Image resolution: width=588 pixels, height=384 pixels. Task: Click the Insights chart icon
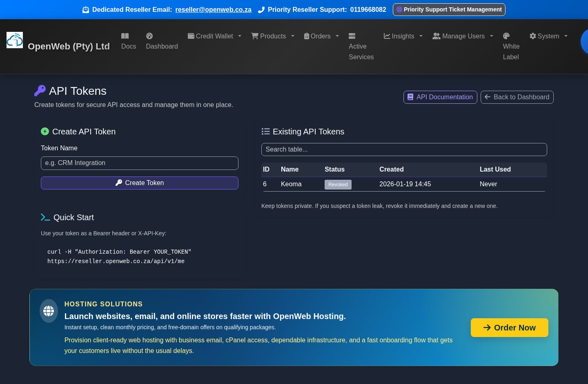click(x=387, y=36)
